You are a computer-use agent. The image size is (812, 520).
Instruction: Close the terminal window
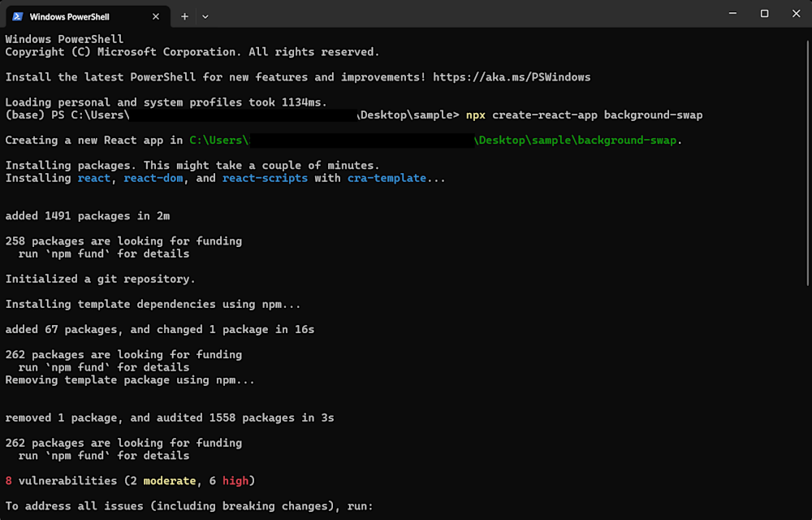click(796, 14)
